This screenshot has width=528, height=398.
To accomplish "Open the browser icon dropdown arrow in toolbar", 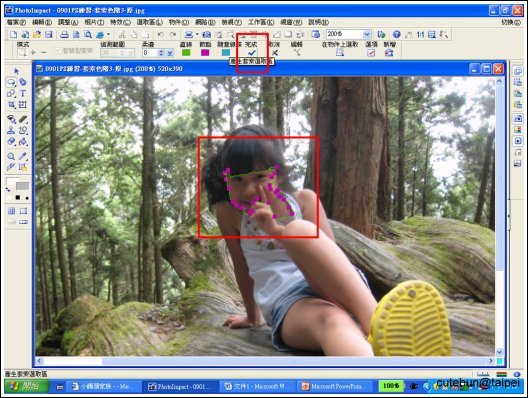I will 108,34.
